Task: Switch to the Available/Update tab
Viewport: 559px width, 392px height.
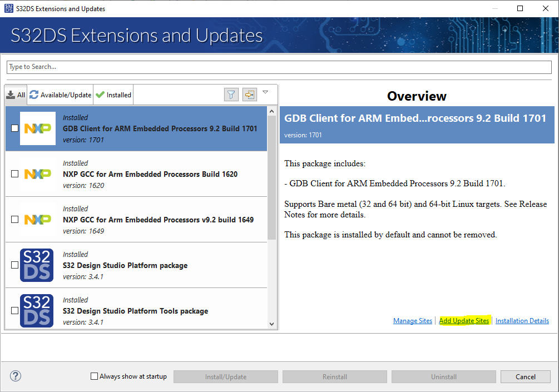Action: click(x=60, y=95)
